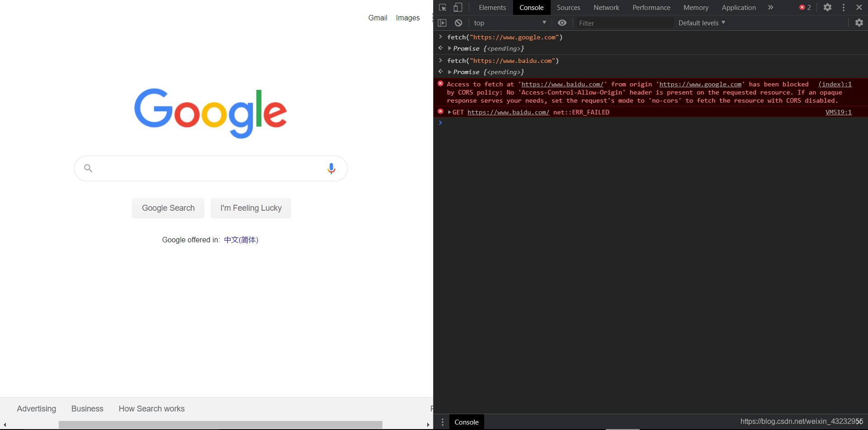Viewport: 868px width, 430px height.
Task: Open the top context dropdown
Action: click(509, 23)
